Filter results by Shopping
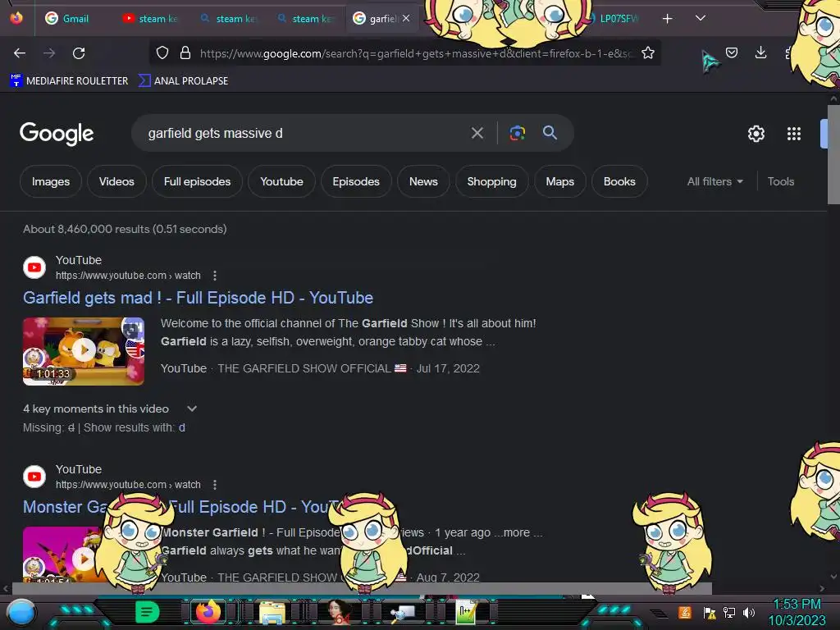The width and height of the screenshot is (840, 630). [x=492, y=181]
